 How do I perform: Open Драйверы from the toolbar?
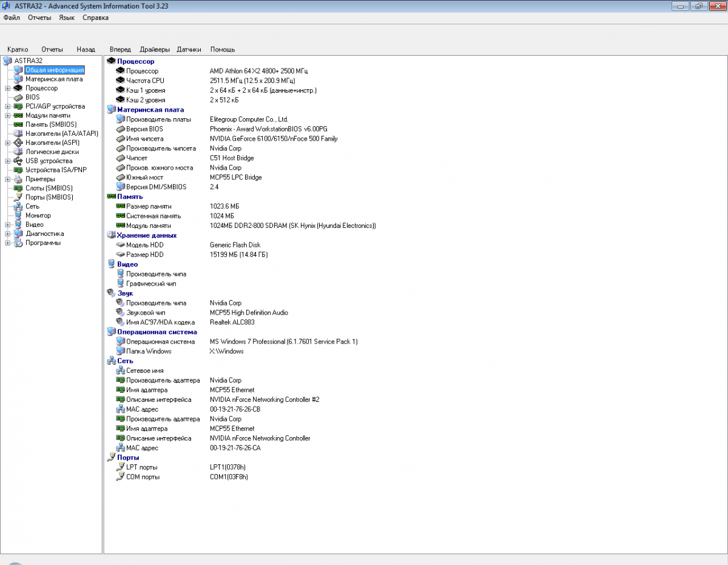tap(155, 49)
